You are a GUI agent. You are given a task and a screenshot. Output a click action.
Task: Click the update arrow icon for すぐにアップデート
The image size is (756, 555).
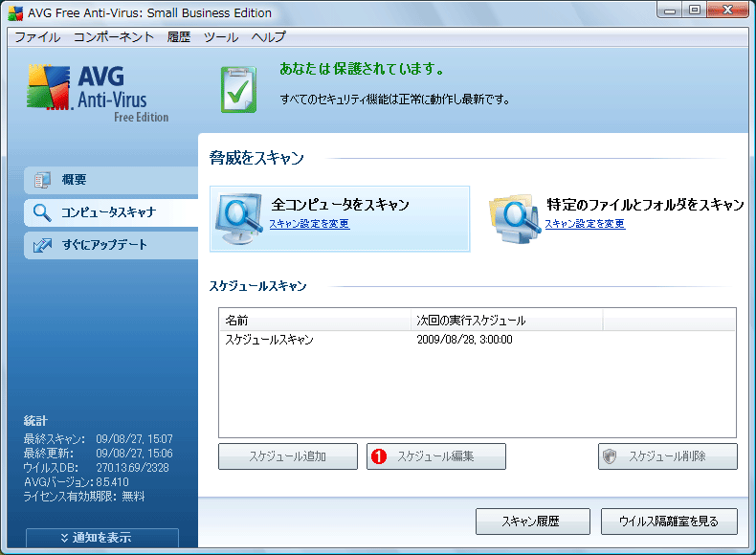click(42, 245)
